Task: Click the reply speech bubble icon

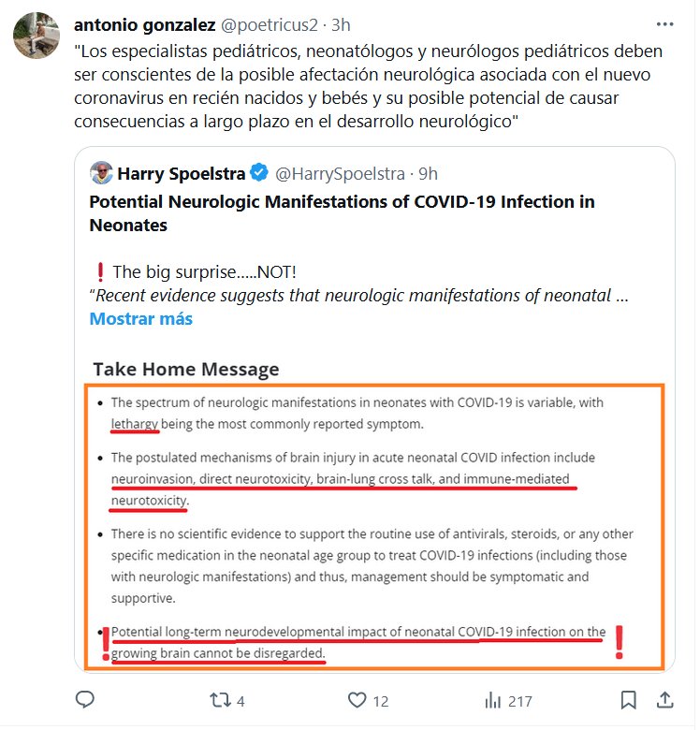Action: pyautogui.click(x=85, y=700)
